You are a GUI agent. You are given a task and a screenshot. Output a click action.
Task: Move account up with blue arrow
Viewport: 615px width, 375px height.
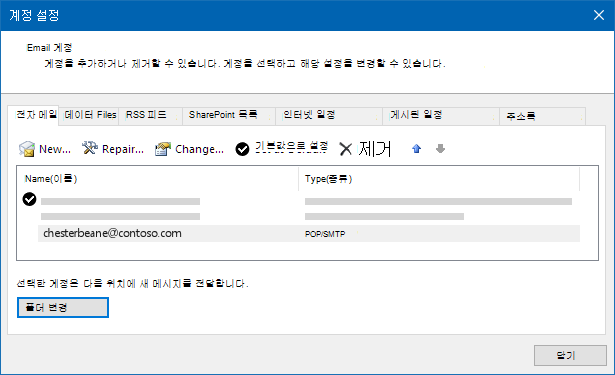click(417, 149)
